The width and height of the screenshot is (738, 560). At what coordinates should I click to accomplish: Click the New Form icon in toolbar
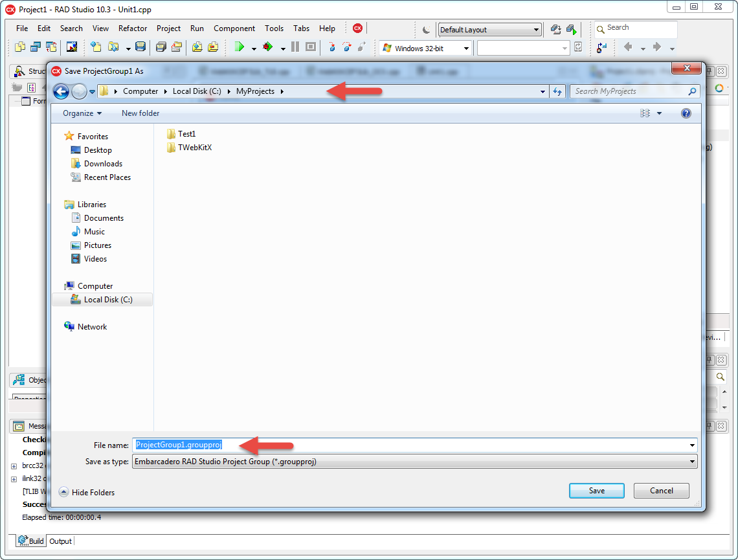click(x=72, y=47)
